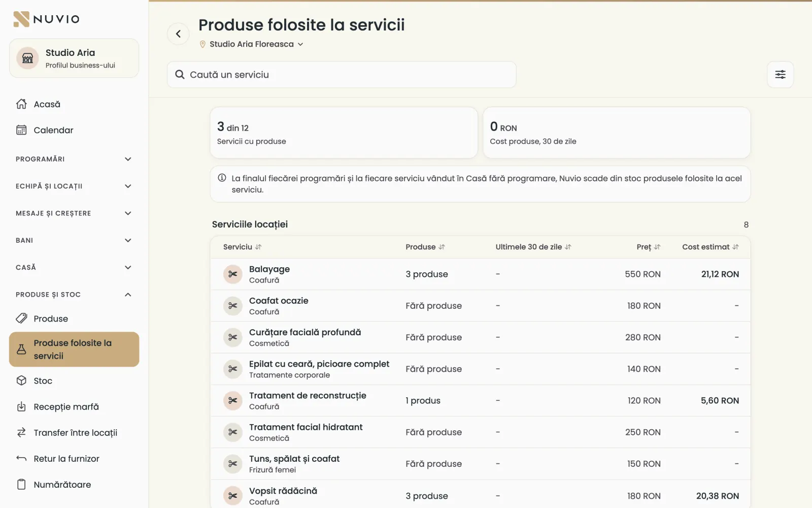The image size is (812, 508).
Task: Click the 550 RON price for Balayage
Action: [x=643, y=274]
